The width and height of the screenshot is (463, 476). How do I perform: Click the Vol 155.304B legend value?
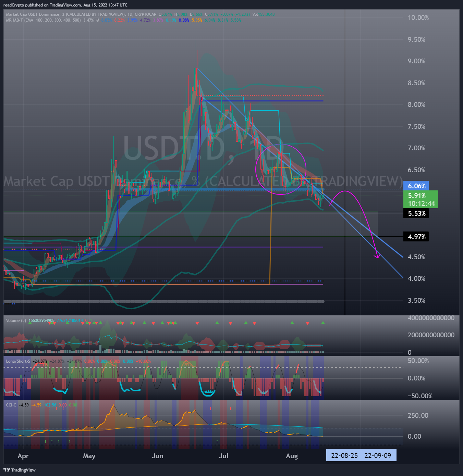(264, 14)
